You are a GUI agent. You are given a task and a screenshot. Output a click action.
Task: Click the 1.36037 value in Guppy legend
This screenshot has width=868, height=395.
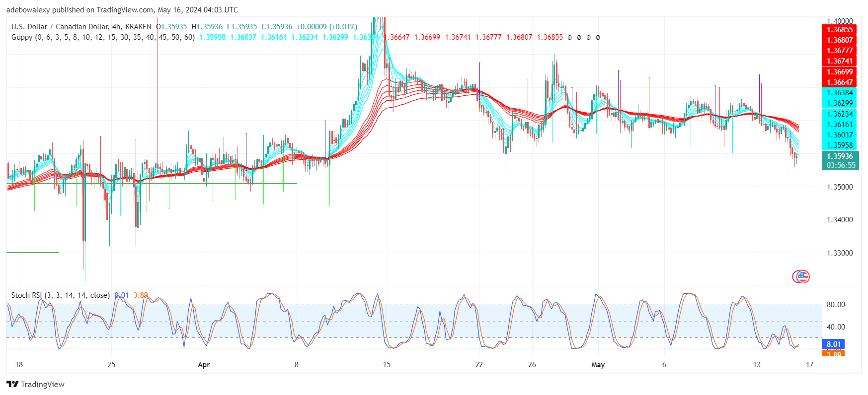pyautogui.click(x=243, y=37)
